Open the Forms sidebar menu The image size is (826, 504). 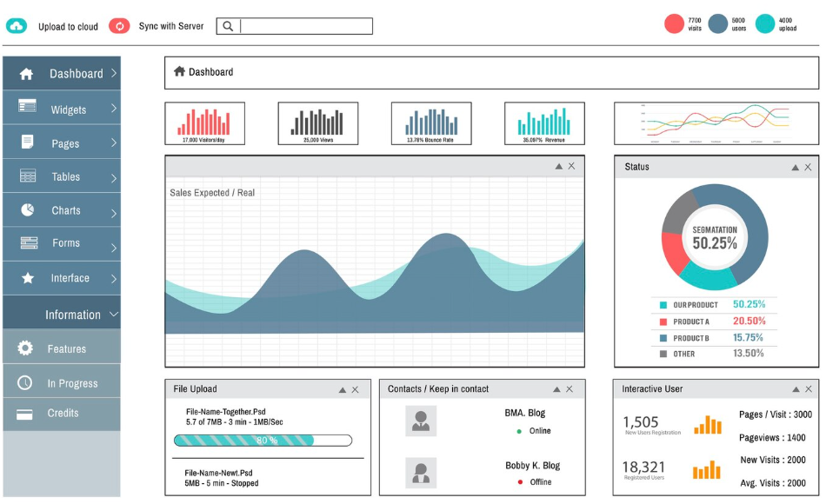pos(62,243)
